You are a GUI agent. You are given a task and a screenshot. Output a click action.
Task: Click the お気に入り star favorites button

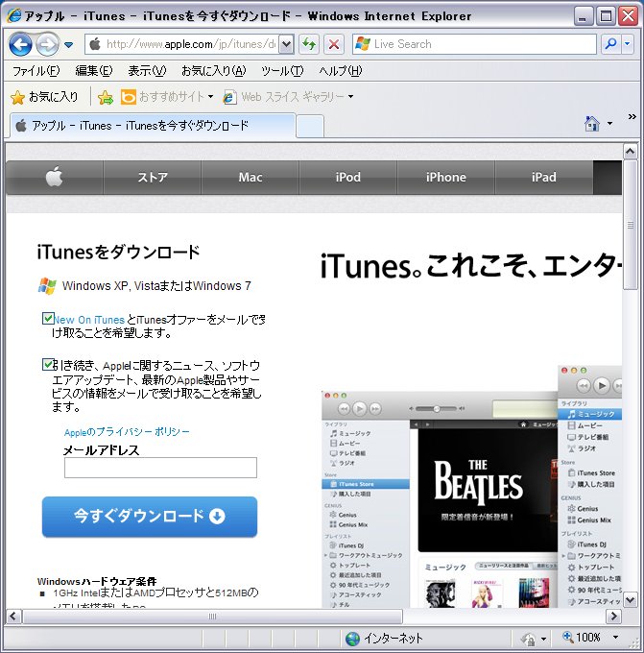(x=44, y=97)
